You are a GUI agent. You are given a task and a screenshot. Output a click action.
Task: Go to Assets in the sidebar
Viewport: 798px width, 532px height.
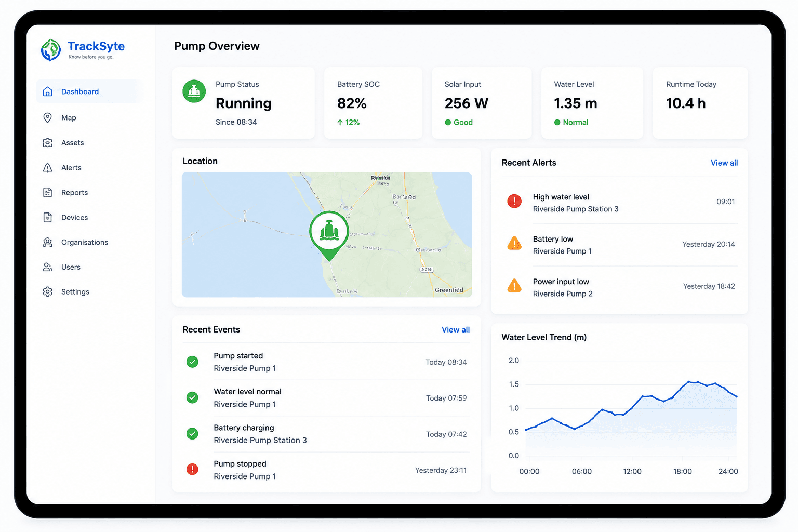click(89, 142)
